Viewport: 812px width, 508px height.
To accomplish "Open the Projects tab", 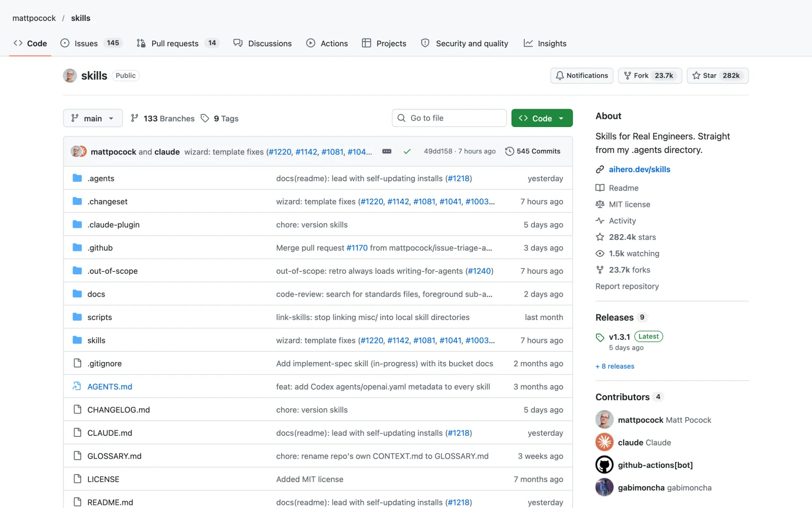I will click(384, 43).
